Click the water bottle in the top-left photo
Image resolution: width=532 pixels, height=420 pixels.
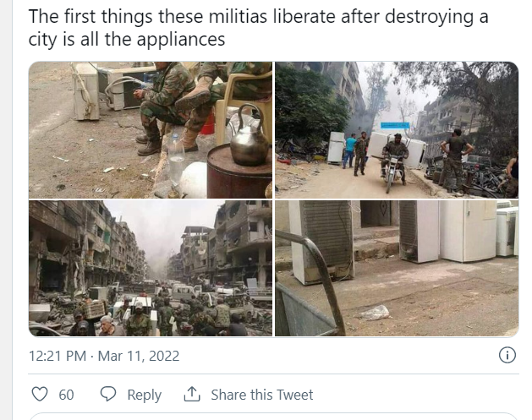point(175,159)
